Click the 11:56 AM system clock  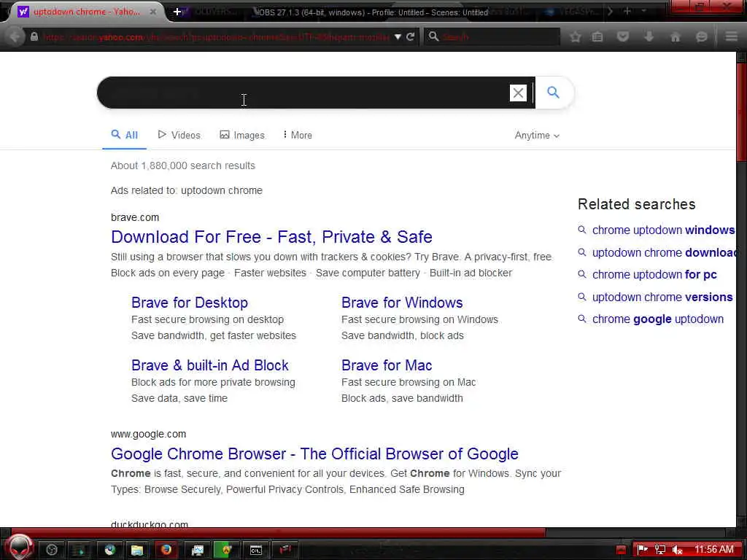[x=713, y=549]
